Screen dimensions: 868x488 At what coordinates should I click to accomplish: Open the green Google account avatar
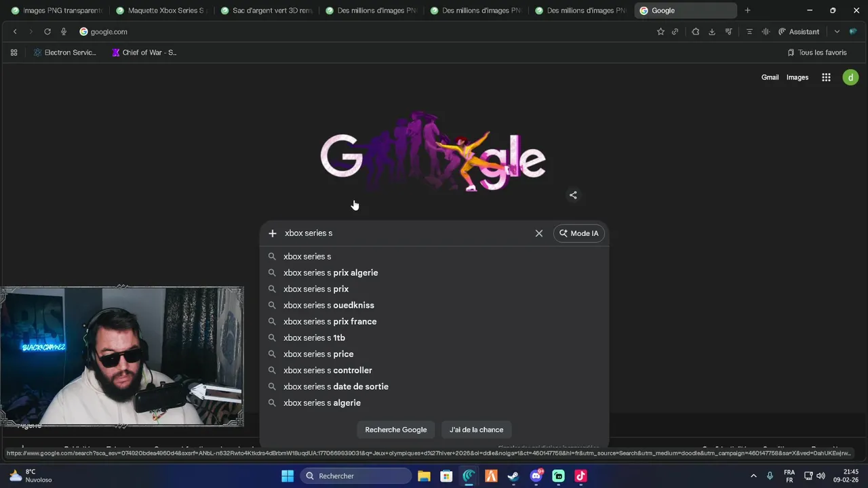click(x=850, y=77)
